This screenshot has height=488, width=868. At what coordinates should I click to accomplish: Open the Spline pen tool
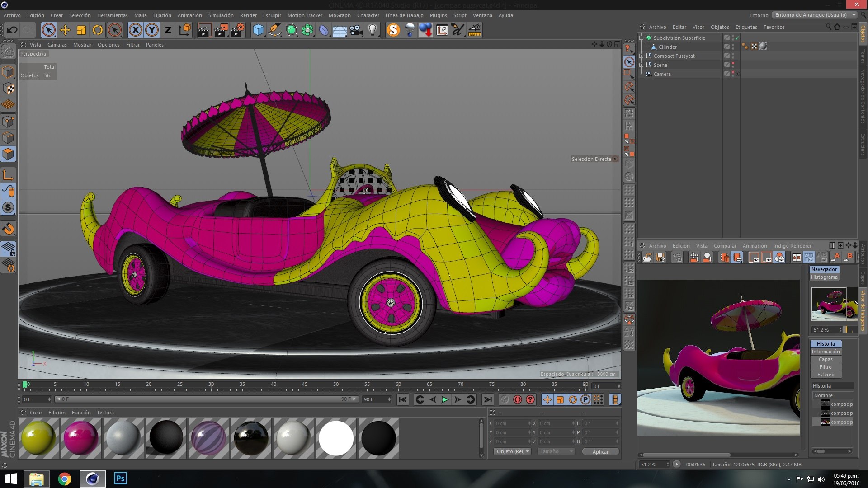pyautogui.click(x=274, y=30)
